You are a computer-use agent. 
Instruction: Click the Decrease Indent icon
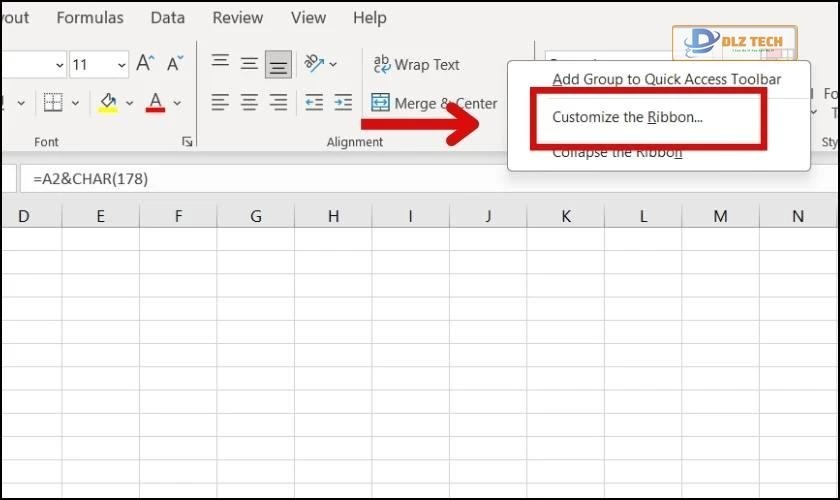314,103
